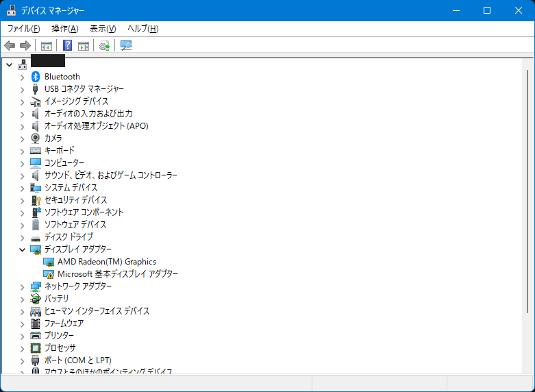535x392 pixels.
Task: Expand the プロセッサ category
Action: 22,349
